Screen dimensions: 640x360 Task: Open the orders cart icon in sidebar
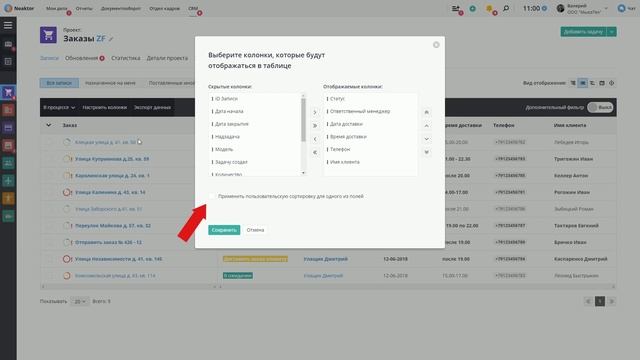(x=8, y=93)
